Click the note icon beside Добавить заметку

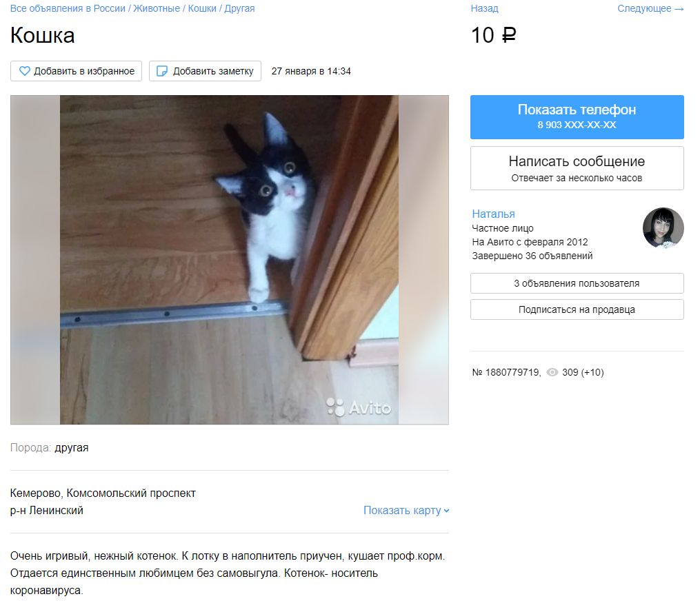162,71
